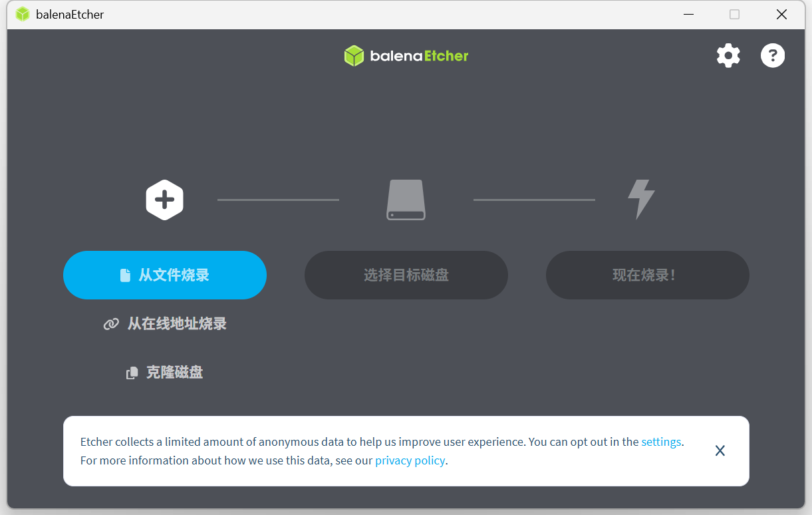This screenshot has width=812, height=515.
Task: Open the settings link in the notice
Action: 661,442
